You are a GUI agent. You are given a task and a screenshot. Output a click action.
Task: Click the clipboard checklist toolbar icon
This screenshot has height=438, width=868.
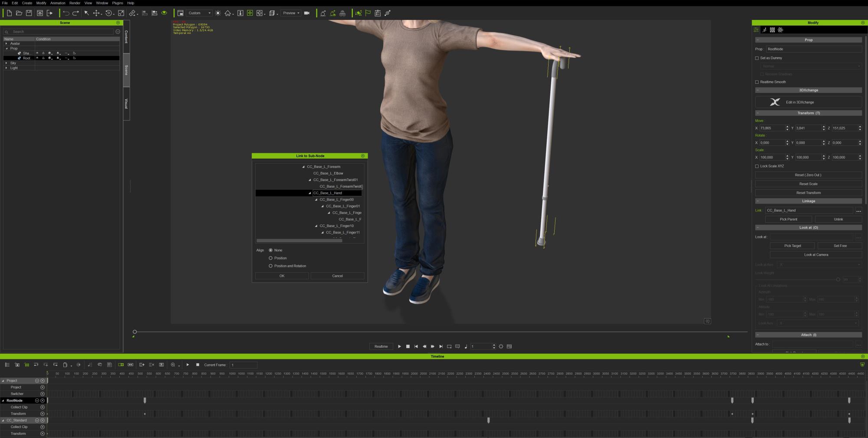pyautogui.click(x=378, y=13)
